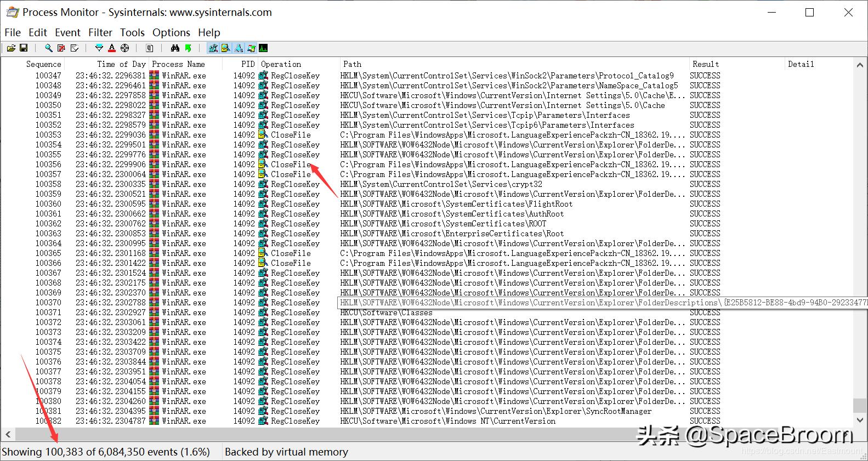
Task: Open Highlight settings with the red A icon
Action: pos(112,48)
